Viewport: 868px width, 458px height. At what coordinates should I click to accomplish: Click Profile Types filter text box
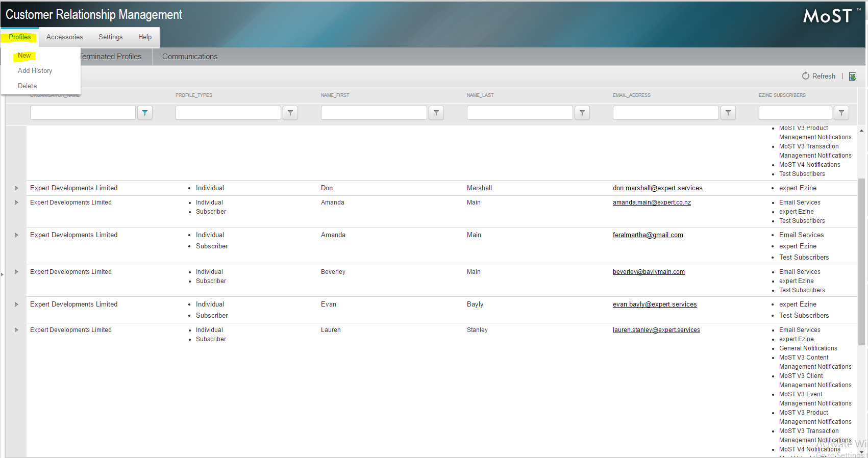228,113
